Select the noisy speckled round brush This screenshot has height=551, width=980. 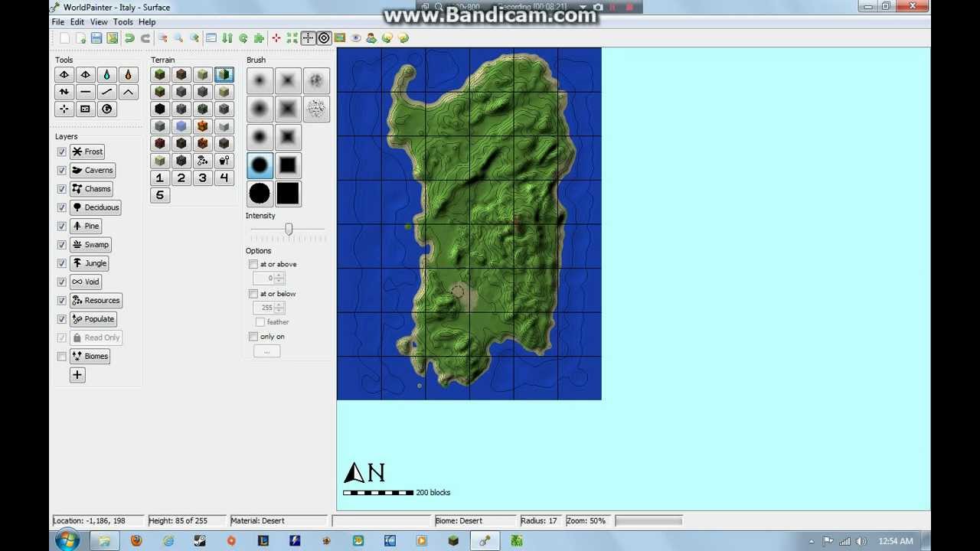point(316,109)
